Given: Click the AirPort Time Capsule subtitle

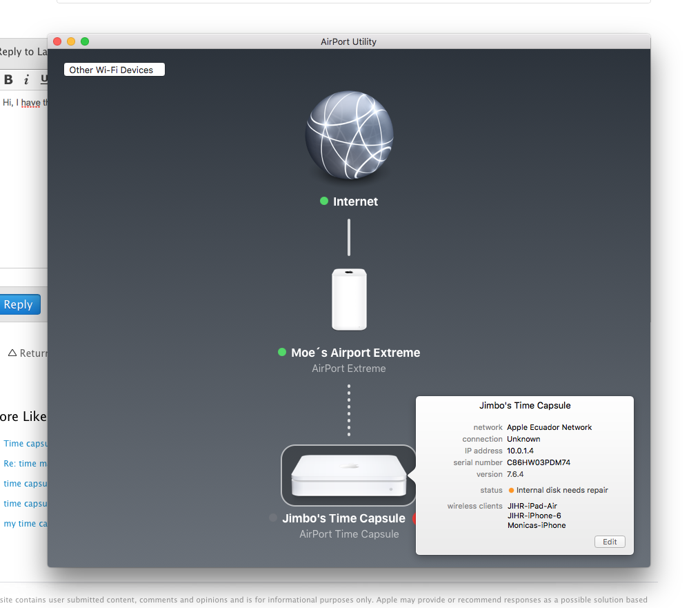Looking at the screenshot, I should coord(349,534).
